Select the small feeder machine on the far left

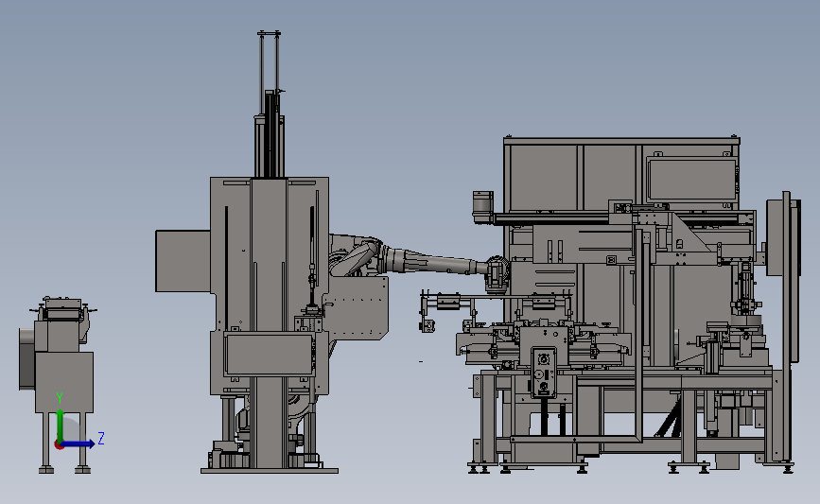click(58, 385)
